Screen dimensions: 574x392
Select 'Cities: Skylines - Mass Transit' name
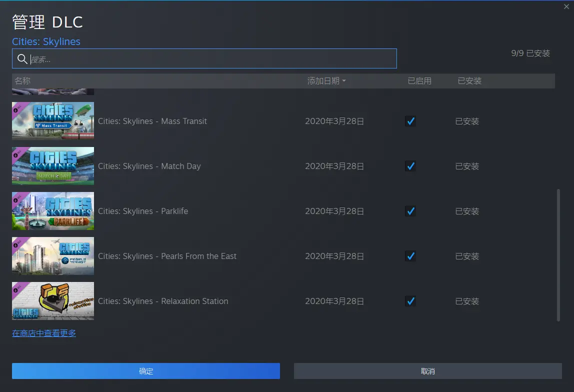coord(152,121)
